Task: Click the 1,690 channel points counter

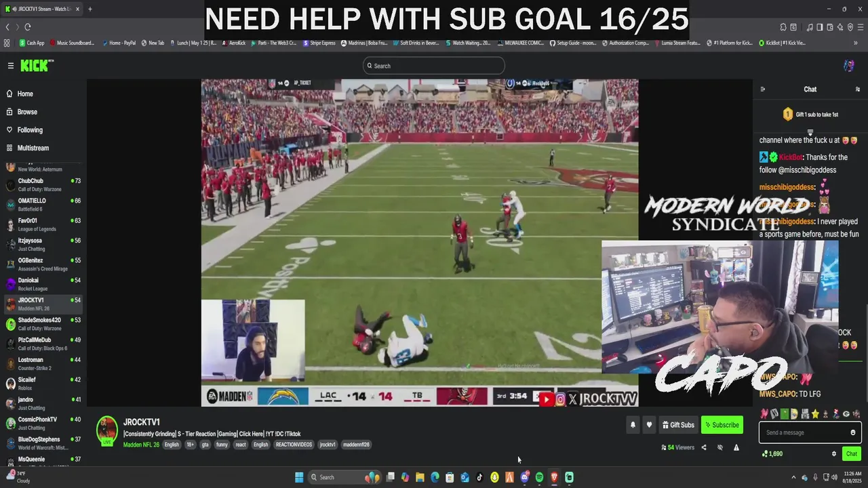Action: coord(772,454)
